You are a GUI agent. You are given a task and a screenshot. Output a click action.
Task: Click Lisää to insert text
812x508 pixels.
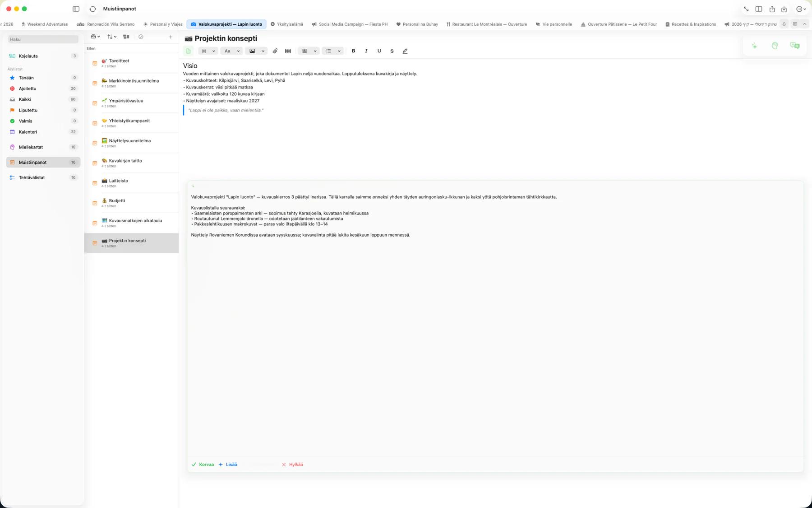pos(228,464)
